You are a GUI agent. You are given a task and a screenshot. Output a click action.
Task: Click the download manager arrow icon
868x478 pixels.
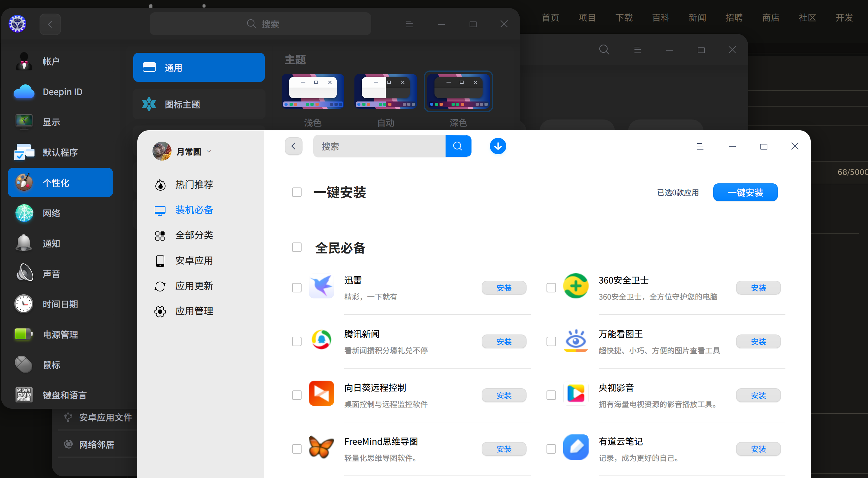(498, 146)
